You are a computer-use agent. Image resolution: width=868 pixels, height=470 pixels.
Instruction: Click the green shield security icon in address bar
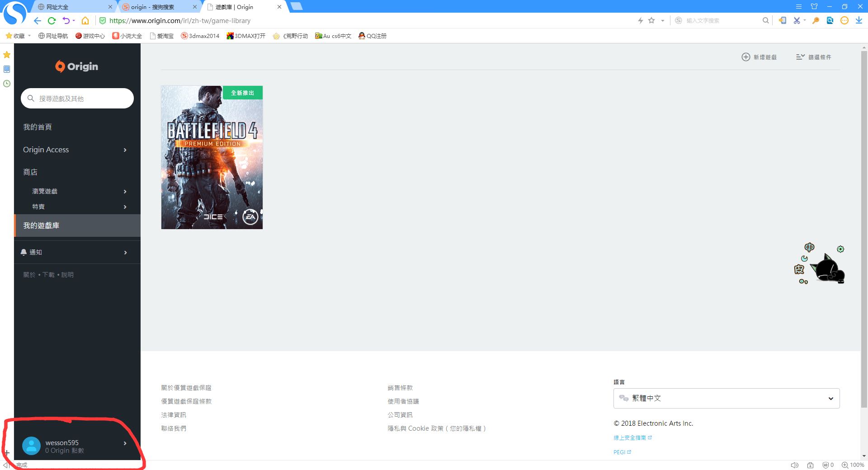pyautogui.click(x=103, y=21)
